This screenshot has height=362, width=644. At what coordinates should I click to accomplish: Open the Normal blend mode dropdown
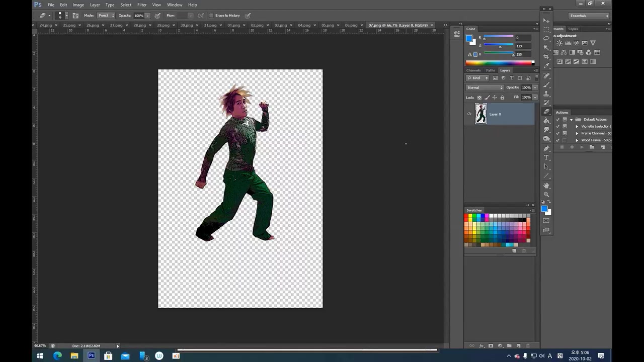click(485, 87)
